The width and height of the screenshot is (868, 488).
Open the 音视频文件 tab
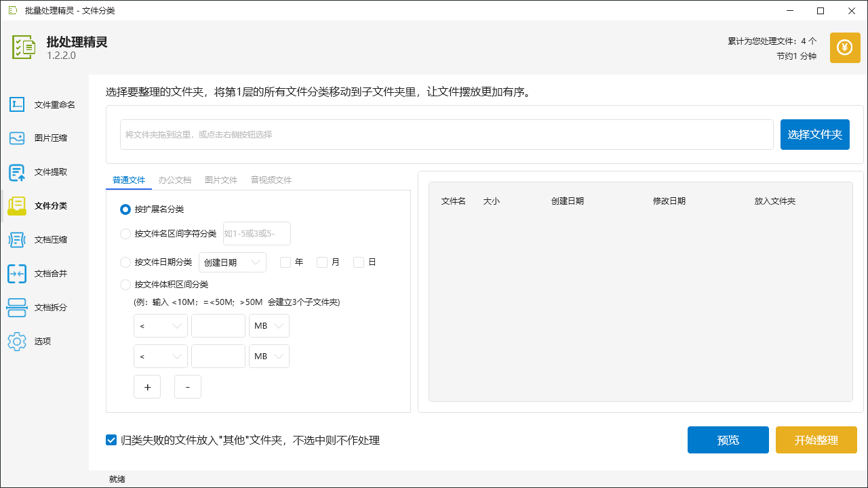(x=271, y=180)
